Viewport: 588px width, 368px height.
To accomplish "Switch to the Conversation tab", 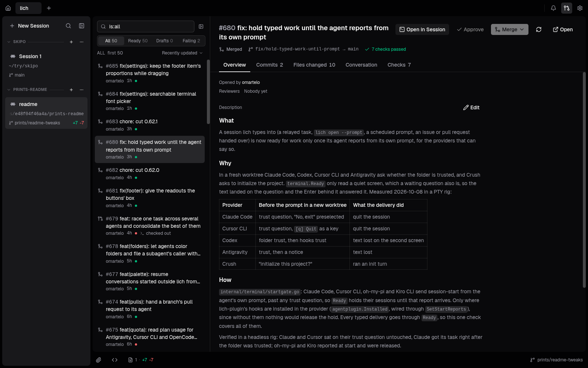I will tap(361, 65).
